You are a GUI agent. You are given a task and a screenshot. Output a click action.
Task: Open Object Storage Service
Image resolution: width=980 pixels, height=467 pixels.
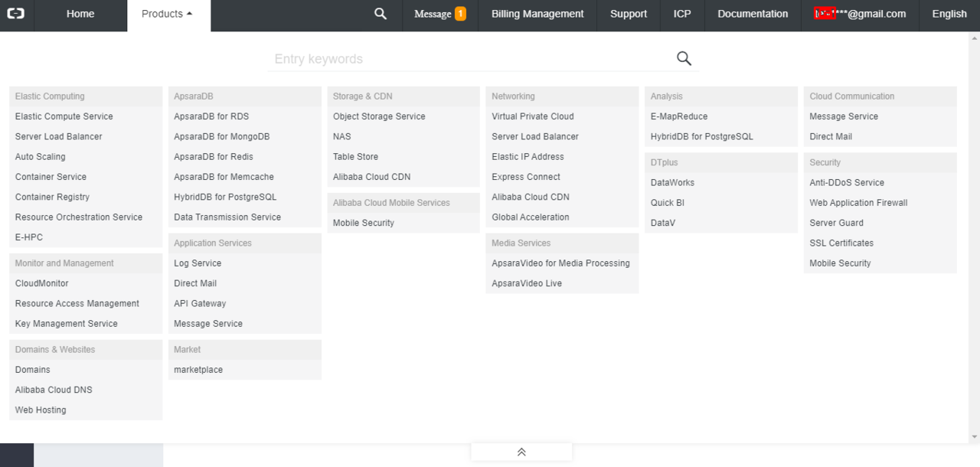coord(379,116)
